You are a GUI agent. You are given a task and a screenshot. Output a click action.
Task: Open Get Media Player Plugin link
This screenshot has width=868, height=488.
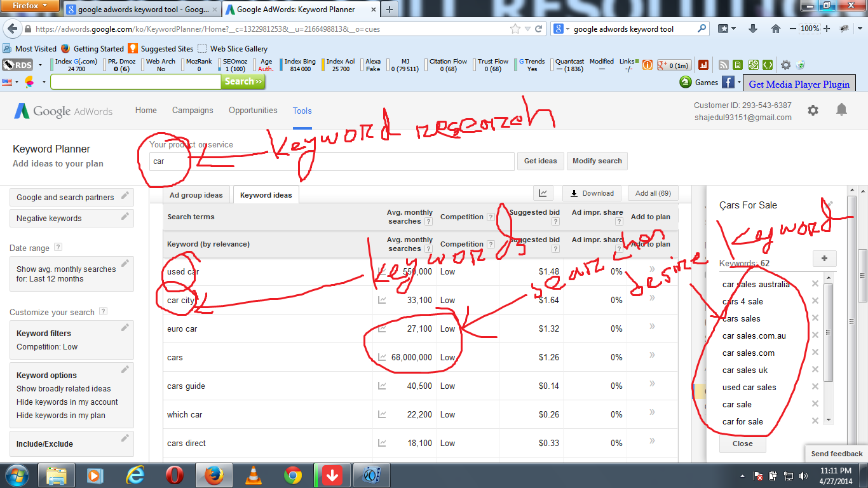pos(799,84)
